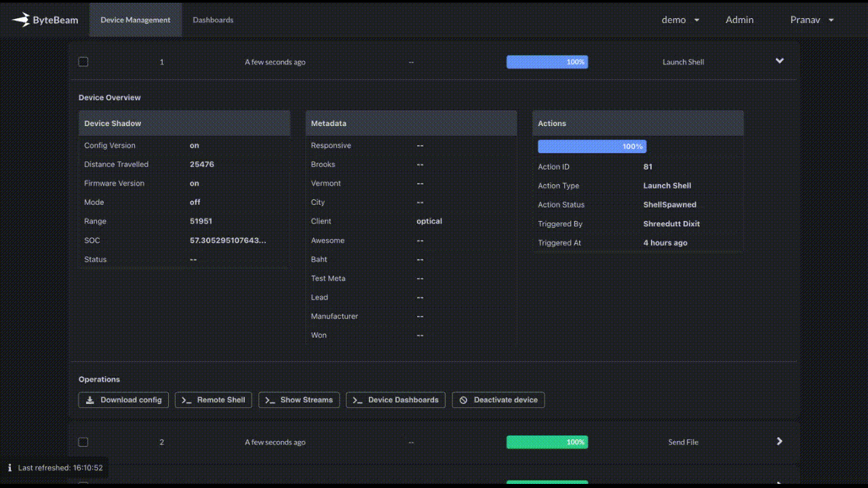The image size is (868, 488).
Task: Tick the checkbox for device row 1
Action: point(83,62)
